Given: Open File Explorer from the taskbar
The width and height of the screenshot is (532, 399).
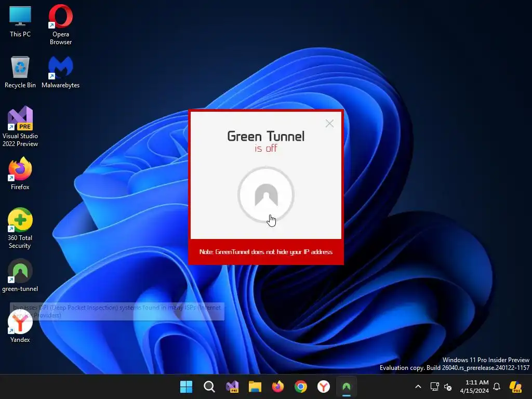Looking at the screenshot, I should click(x=255, y=387).
